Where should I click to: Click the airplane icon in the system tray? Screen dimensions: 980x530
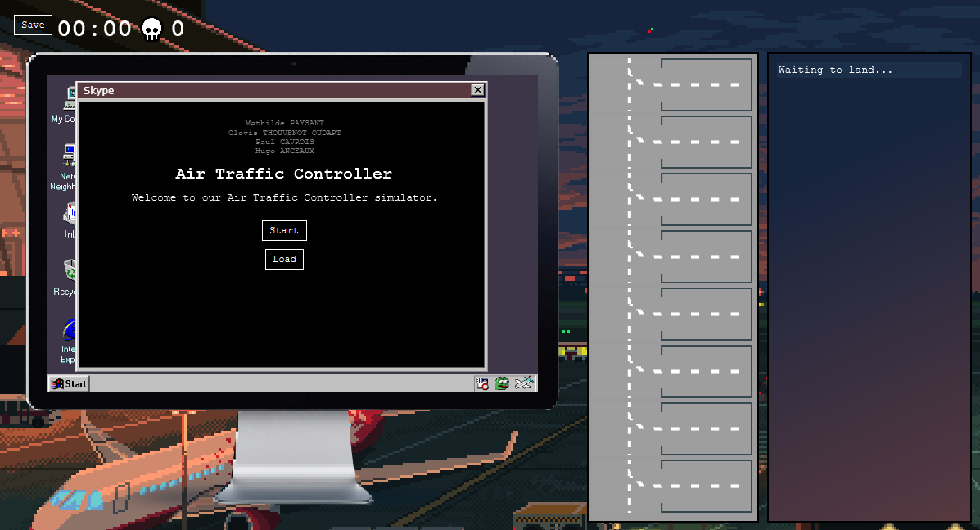click(524, 383)
